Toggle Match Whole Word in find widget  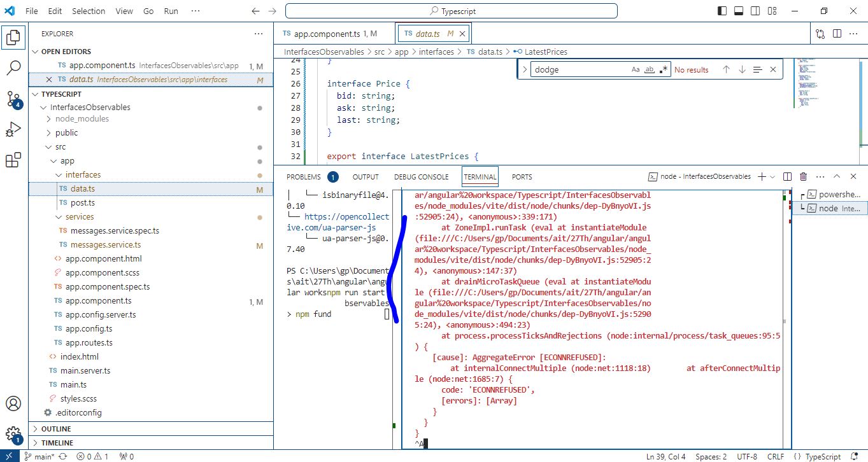click(x=650, y=69)
